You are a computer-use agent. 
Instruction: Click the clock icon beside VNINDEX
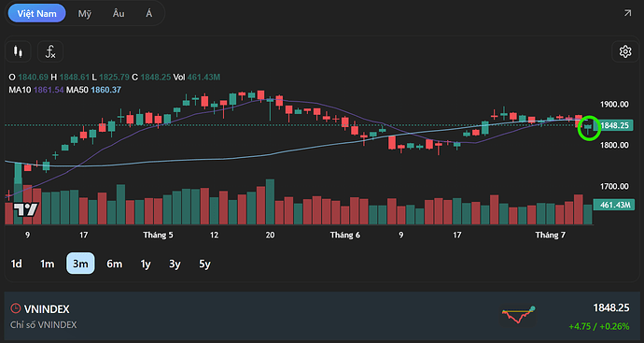click(16, 308)
